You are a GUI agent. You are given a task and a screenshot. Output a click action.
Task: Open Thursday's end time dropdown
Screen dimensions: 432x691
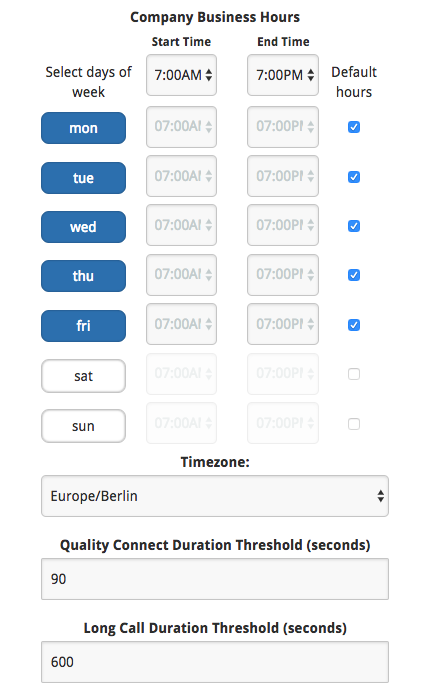pyautogui.click(x=283, y=275)
